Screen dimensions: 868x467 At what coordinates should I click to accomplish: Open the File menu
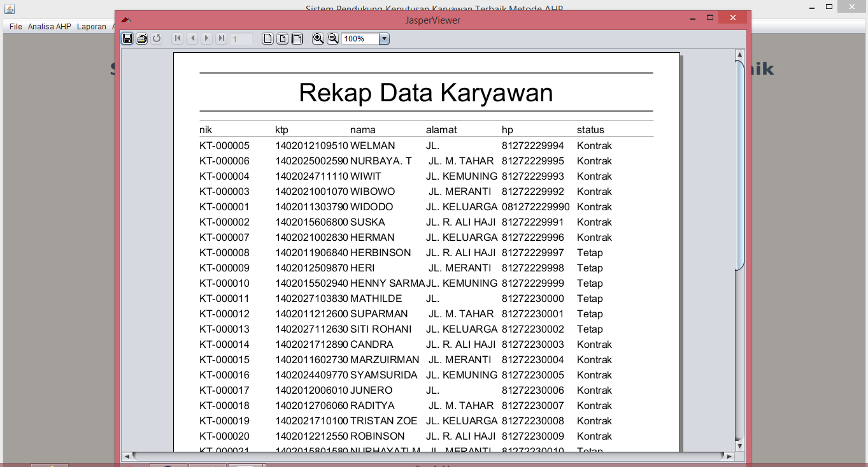15,27
